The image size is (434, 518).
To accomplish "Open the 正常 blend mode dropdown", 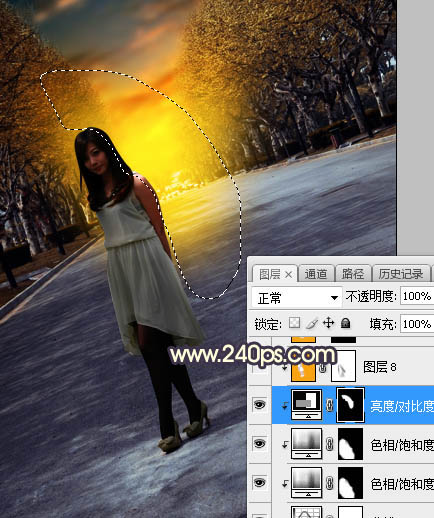I will pyautogui.click(x=297, y=297).
